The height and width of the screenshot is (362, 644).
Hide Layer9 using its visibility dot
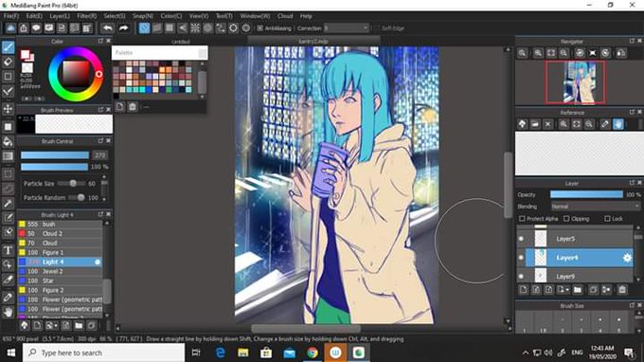coord(521,276)
